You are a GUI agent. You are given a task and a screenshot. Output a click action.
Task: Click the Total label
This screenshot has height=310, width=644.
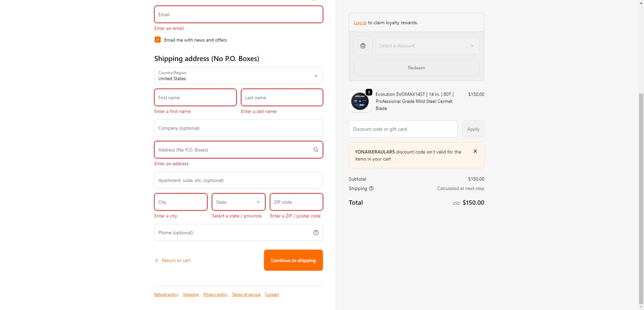tap(356, 203)
